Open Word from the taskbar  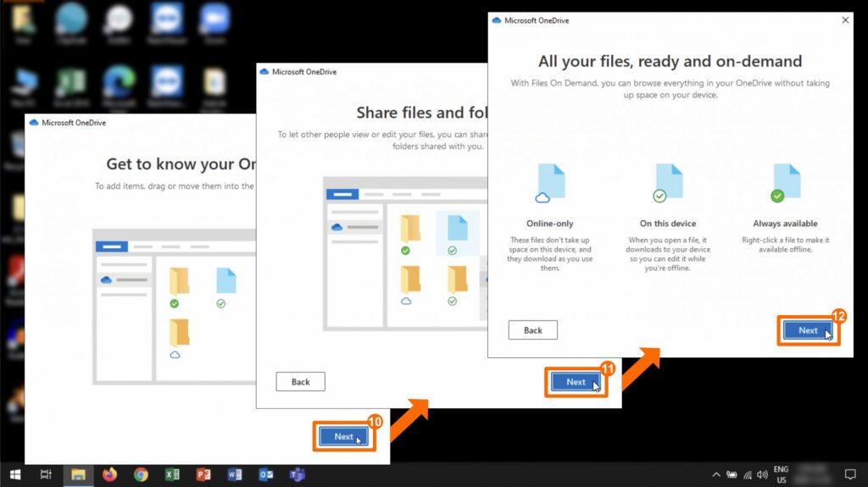pos(235,475)
